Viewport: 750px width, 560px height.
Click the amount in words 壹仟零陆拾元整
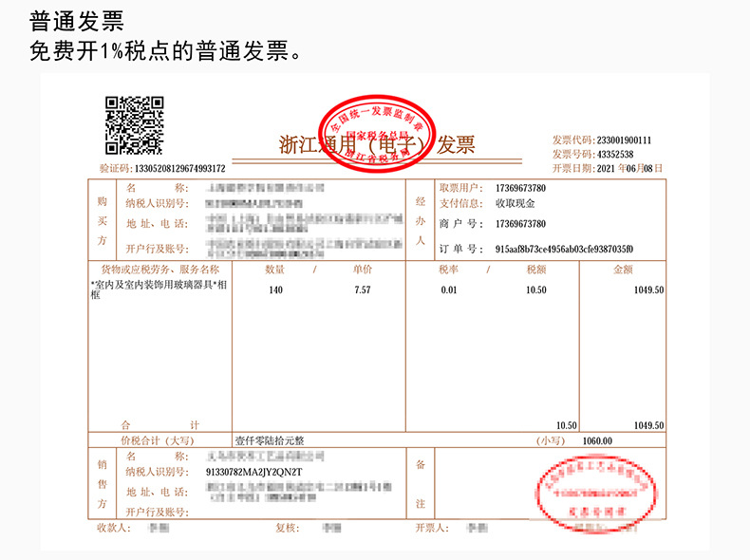[270, 440]
